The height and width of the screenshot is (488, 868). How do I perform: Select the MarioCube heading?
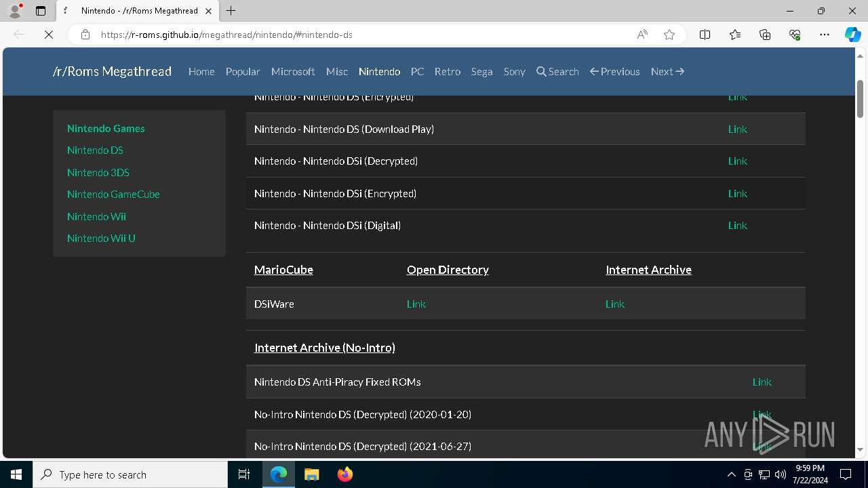283,269
